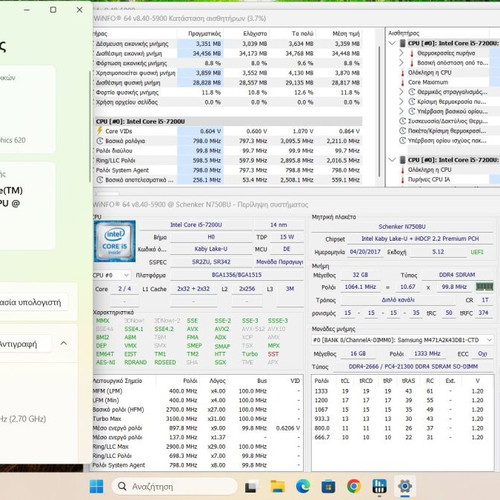Click the Διπλό κανάλι memory mode field
Image resolution: width=500 pixels, height=500 pixels.
pyautogui.click(x=398, y=300)
